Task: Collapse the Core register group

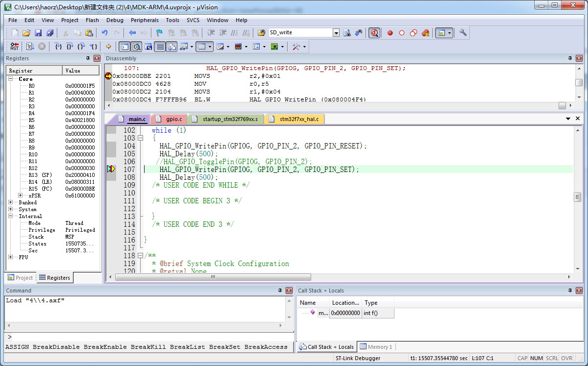Action: tap(11, 79)
